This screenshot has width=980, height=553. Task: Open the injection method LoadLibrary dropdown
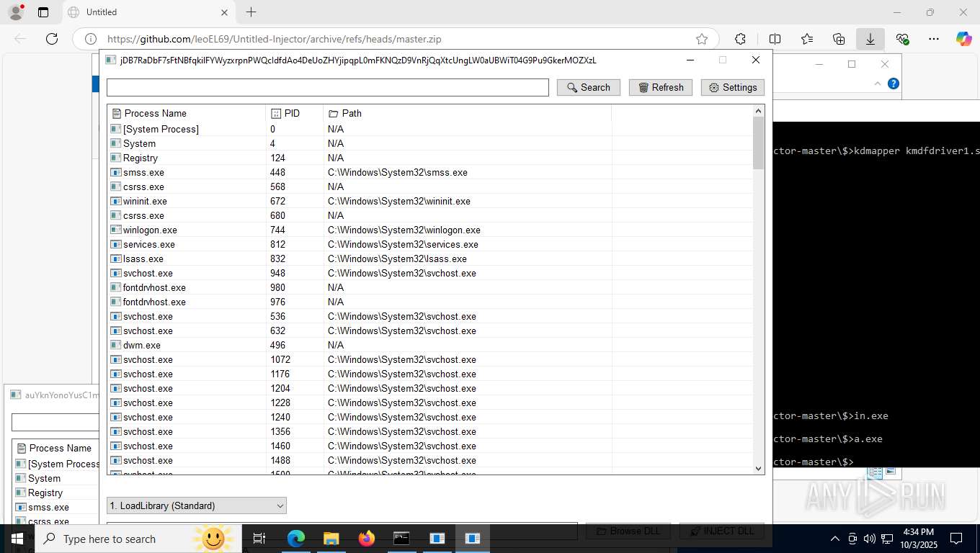(197, 505)
